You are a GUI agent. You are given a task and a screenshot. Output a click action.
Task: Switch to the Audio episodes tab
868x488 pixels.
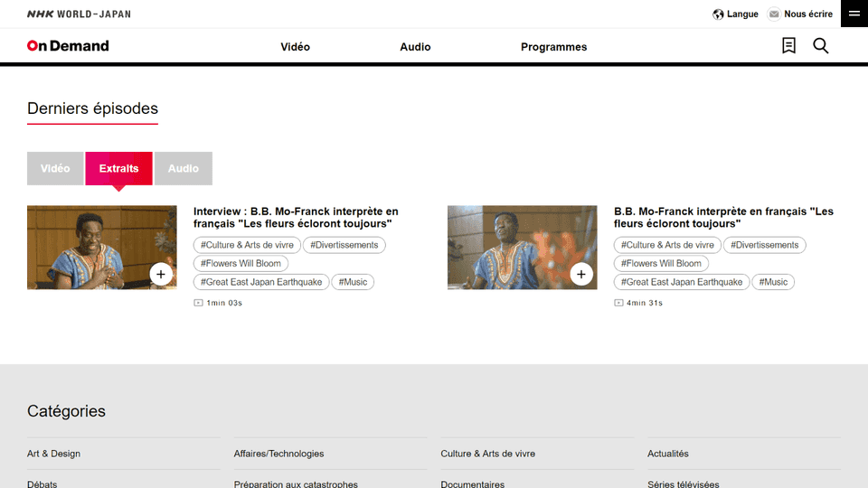point(184,169)
